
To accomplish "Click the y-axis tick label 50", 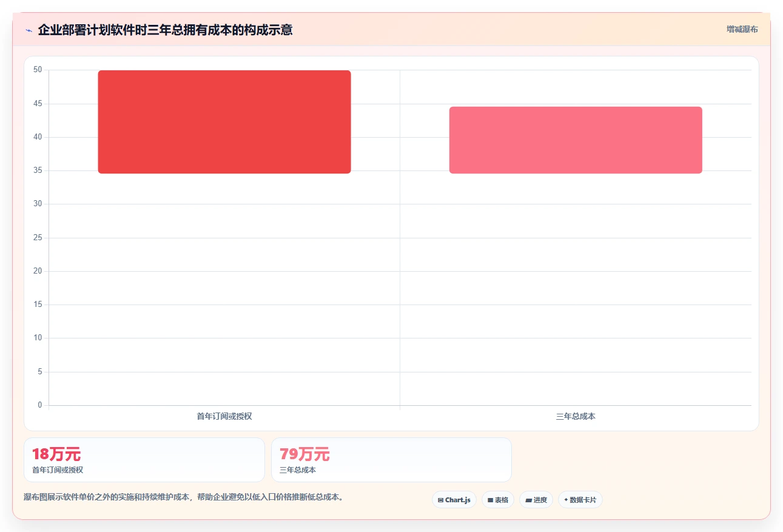I will coord(38,70).
